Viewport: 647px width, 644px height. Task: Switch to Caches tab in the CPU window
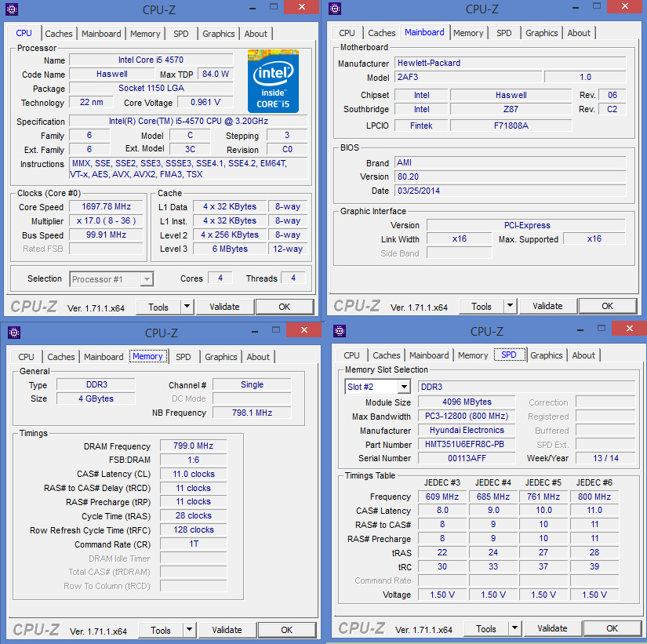click(x=59, y=34)
